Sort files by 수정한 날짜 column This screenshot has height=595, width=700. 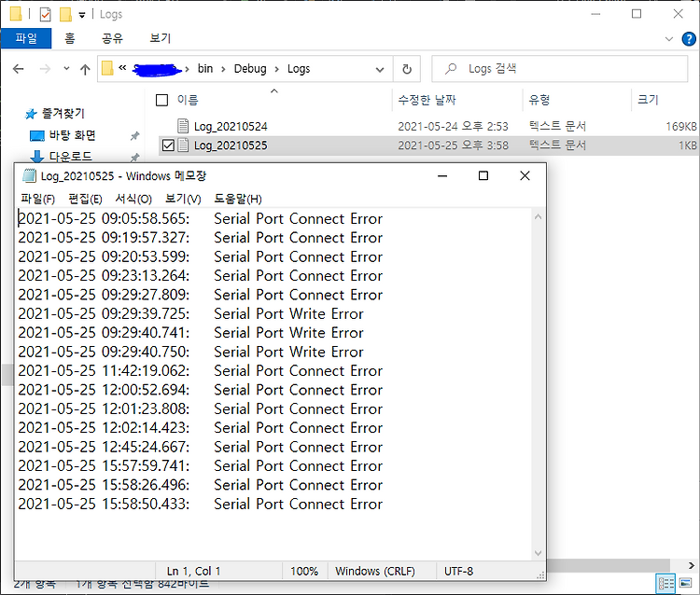(427, 100)
